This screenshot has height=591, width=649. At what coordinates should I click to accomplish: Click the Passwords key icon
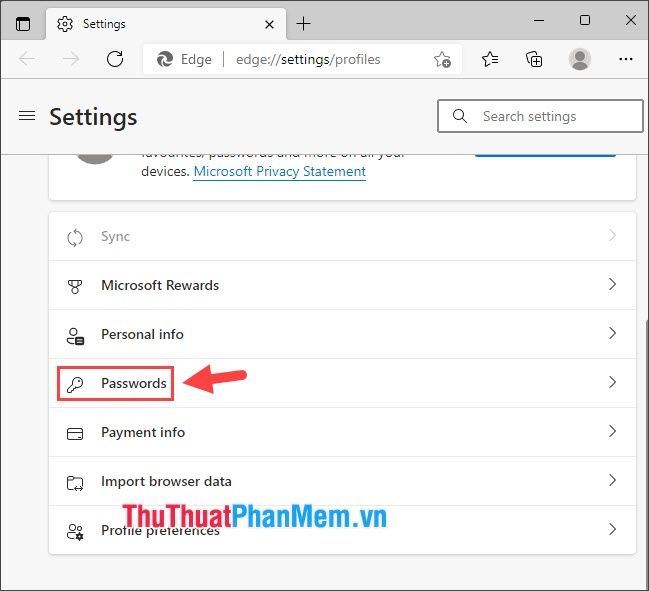coord(75,384)
